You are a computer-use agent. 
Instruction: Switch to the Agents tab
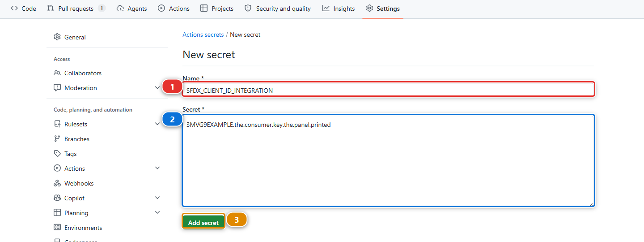pos(131,9)
